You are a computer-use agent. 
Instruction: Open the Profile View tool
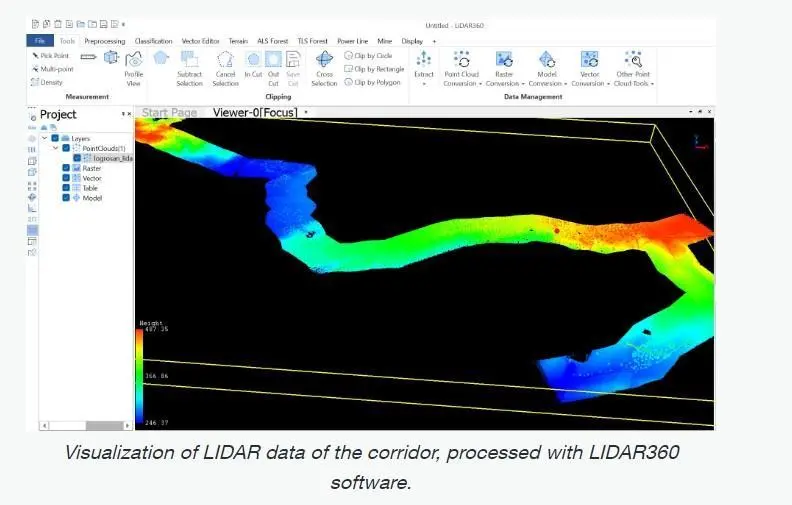tap(134, 68)
